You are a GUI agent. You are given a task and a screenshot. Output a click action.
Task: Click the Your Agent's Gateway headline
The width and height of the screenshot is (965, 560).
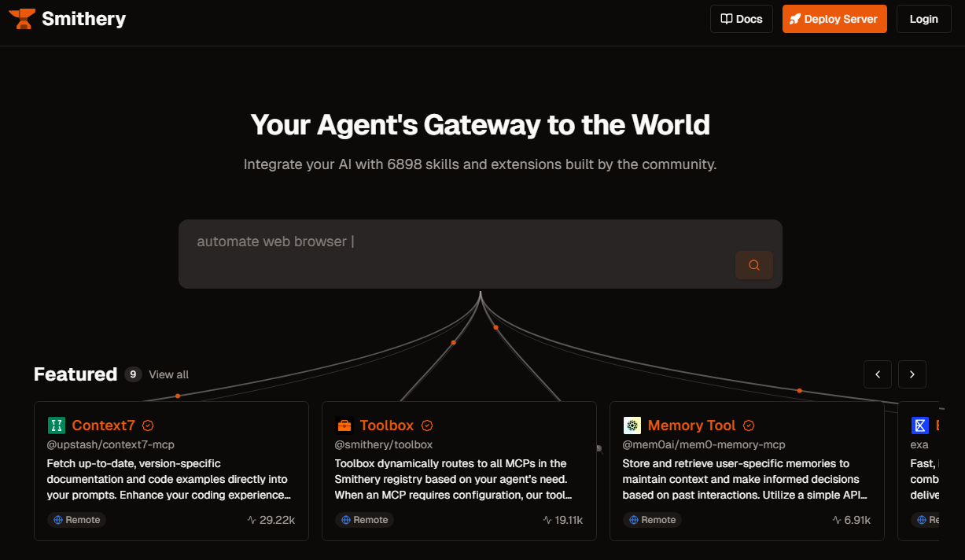481,124
